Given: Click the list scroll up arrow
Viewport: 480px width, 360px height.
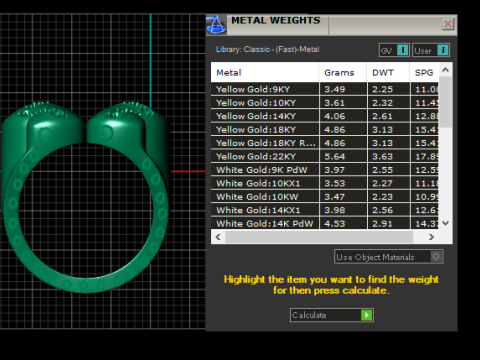Looking at the screenshot, I should (445, 70).
